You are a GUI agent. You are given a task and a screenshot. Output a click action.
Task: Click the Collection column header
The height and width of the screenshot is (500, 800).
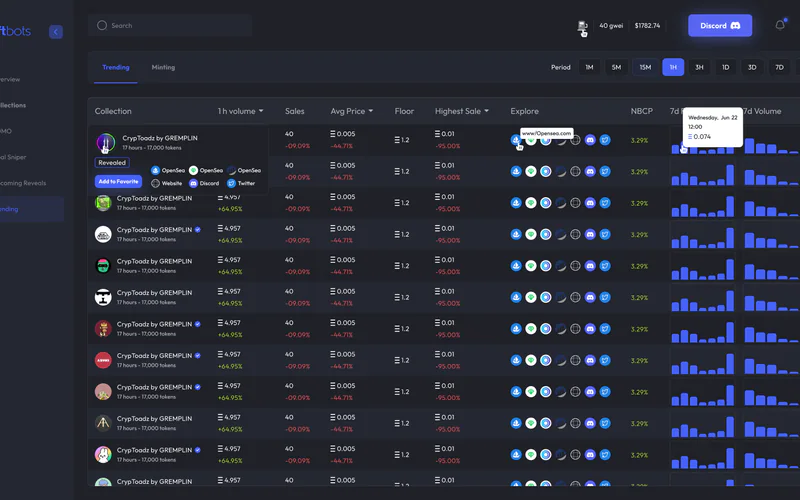[113, 111]
